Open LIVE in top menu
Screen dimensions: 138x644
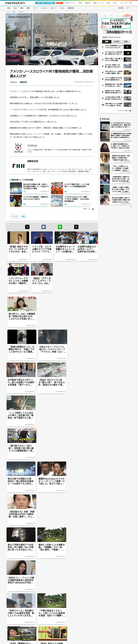coord(115,3)
